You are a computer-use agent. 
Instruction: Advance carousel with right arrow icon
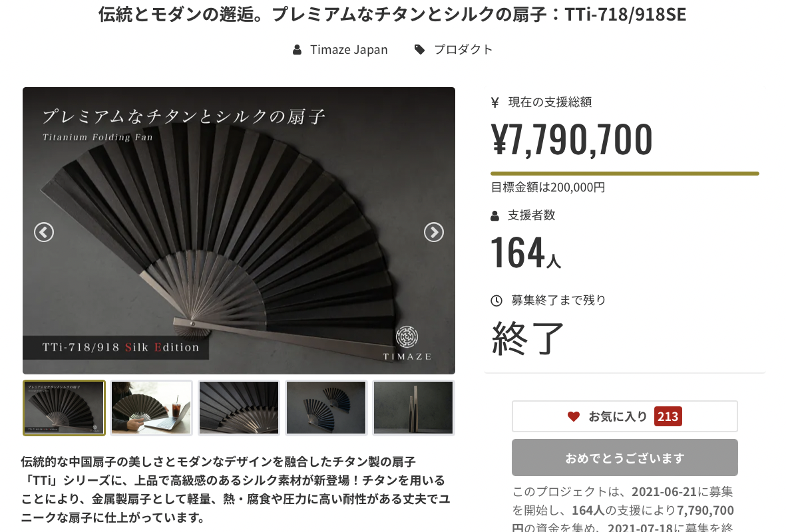tap(434, 232)
